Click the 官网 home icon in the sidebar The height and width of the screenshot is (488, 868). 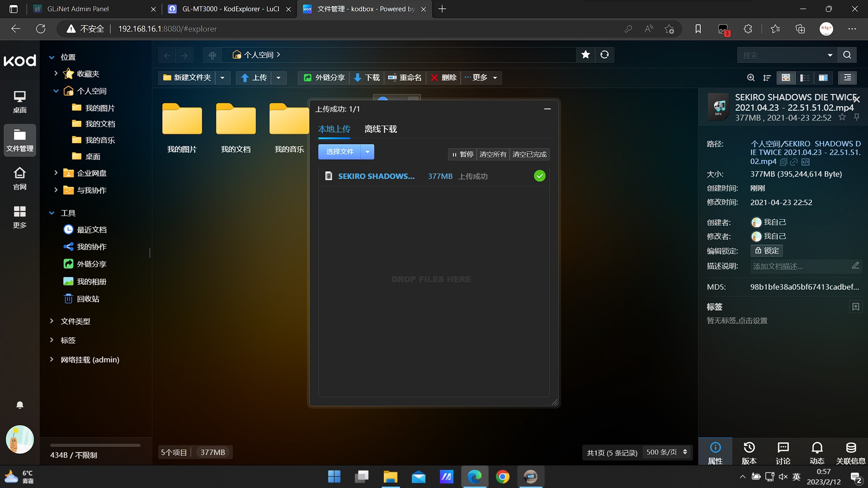point(20,178)
